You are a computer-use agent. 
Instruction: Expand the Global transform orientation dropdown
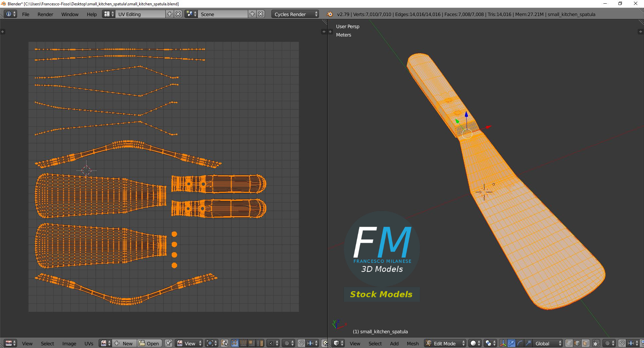(547, 343)
